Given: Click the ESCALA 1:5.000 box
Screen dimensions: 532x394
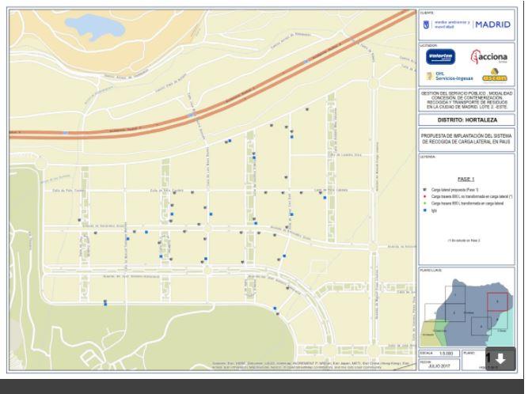Looking at the screenshot, I should [x=438, y=352].
